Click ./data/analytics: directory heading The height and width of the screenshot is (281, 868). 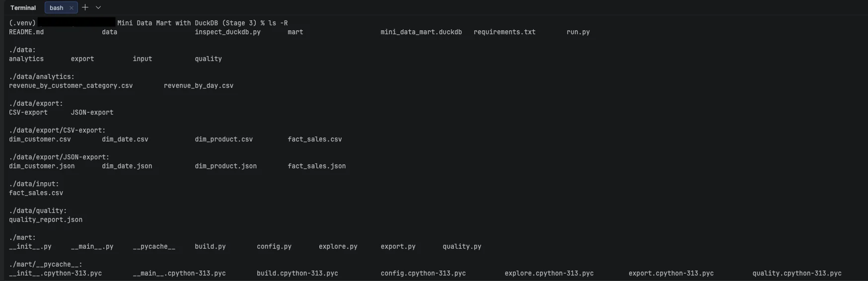(42, 77)
